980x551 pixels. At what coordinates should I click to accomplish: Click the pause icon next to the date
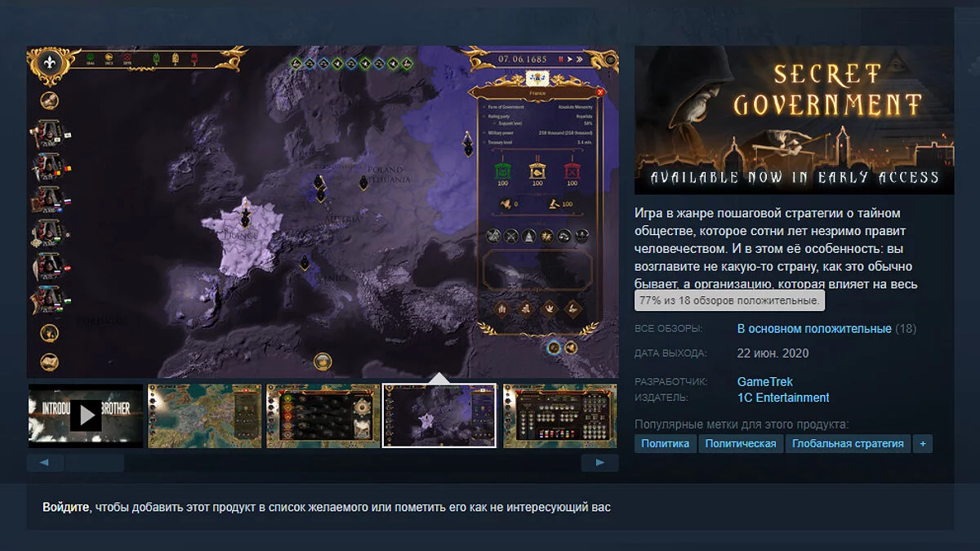[x=560, y=59]
